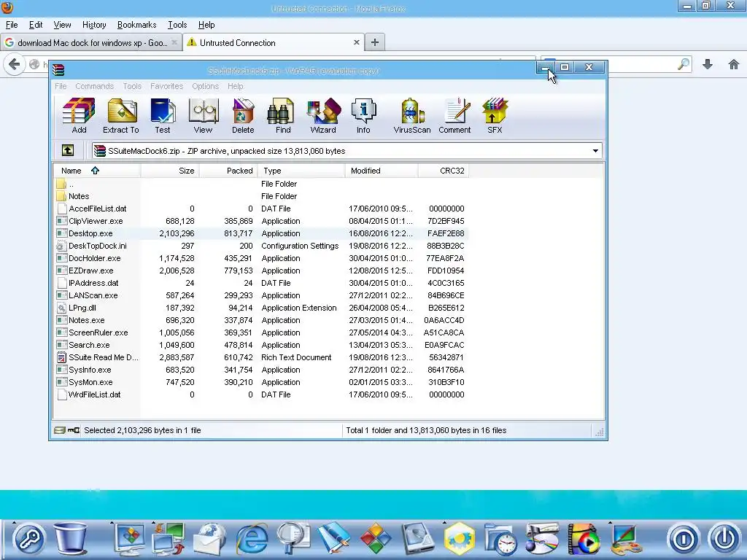
Task: Click the Delete toolbar icon
Action: tap(243, 116)
